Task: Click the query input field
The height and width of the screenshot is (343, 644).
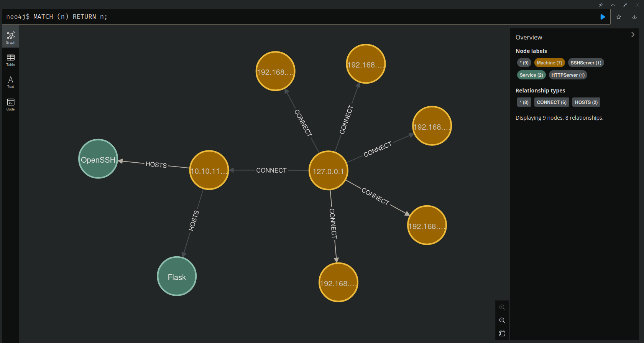Action: [306, 17]
